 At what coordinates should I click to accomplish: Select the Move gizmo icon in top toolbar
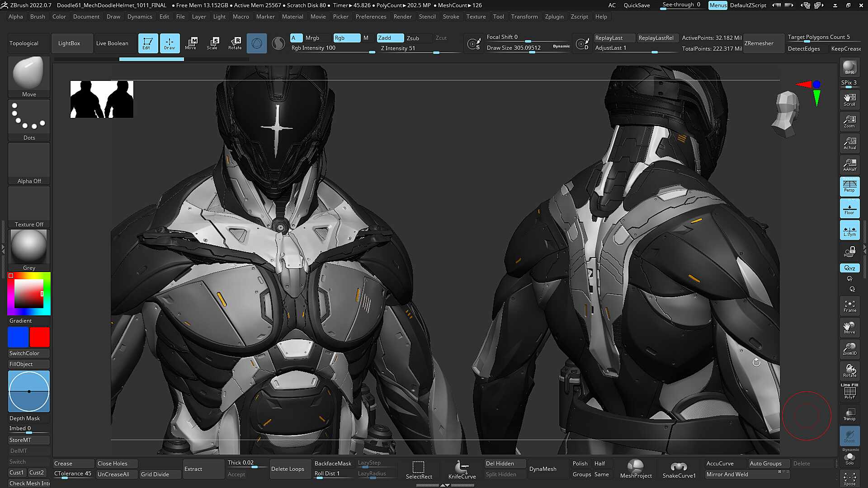(191, 43)
